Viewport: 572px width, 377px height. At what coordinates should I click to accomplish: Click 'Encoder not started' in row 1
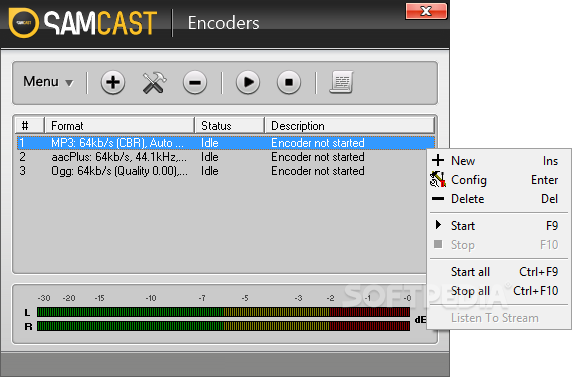318,143
